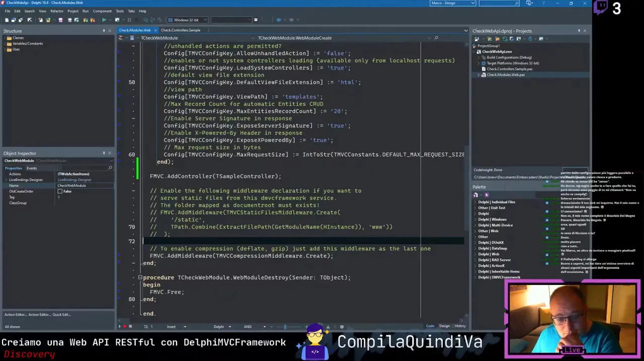Click the editor zoom slider handle
The image size is (644, 361).
click(285, 326)
